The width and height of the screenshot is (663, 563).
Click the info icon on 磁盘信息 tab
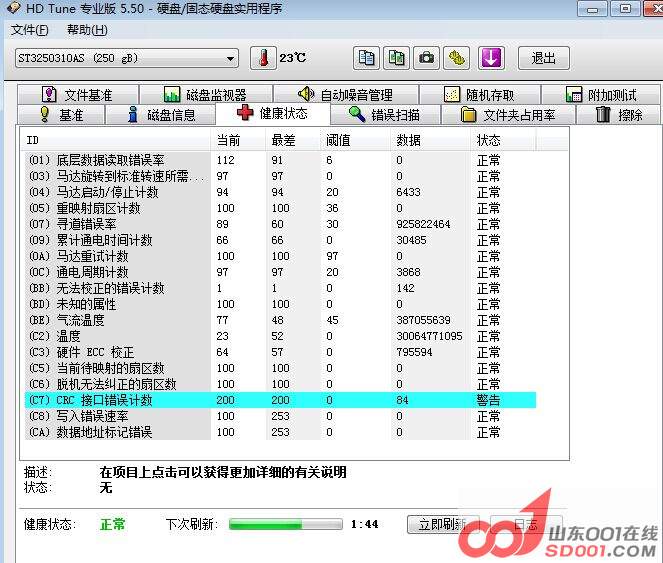click(133, 114)
